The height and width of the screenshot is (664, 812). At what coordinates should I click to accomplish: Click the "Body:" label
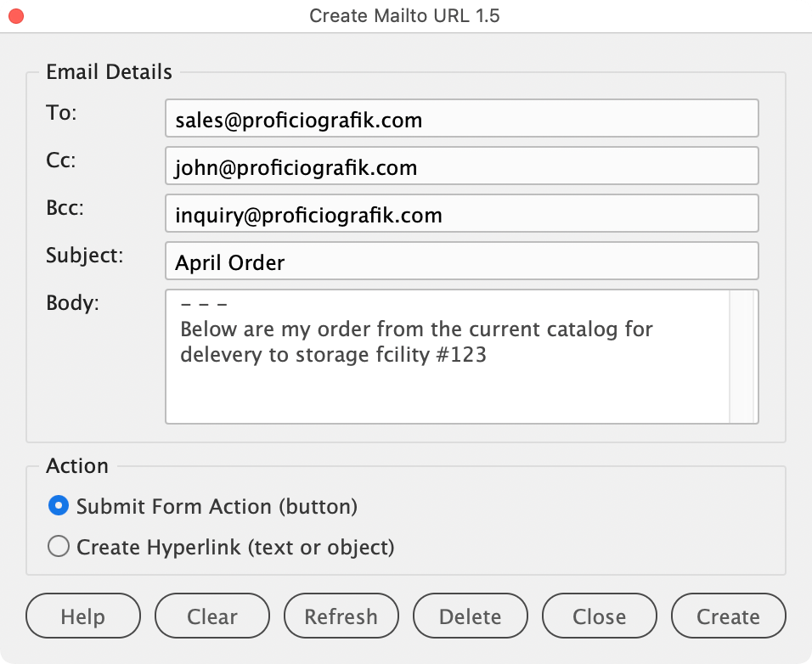[x=72, y=303]
